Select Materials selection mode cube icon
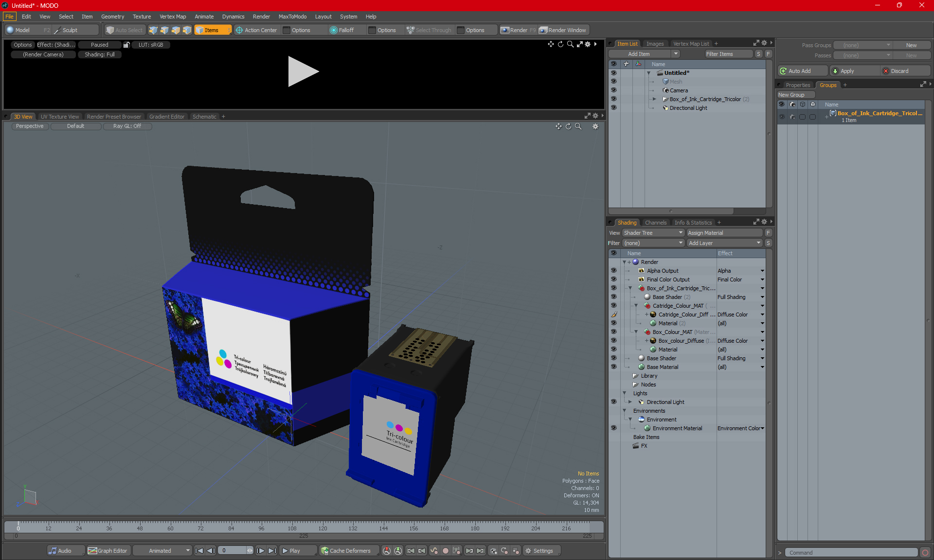The image size is (934, 560). (x=187, y=30)
